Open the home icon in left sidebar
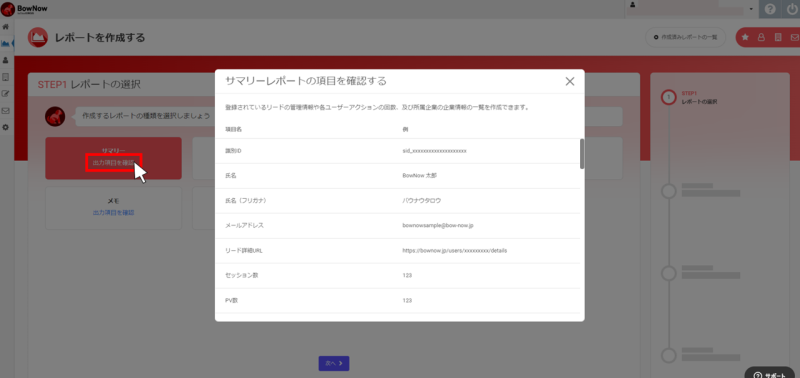 6,27
